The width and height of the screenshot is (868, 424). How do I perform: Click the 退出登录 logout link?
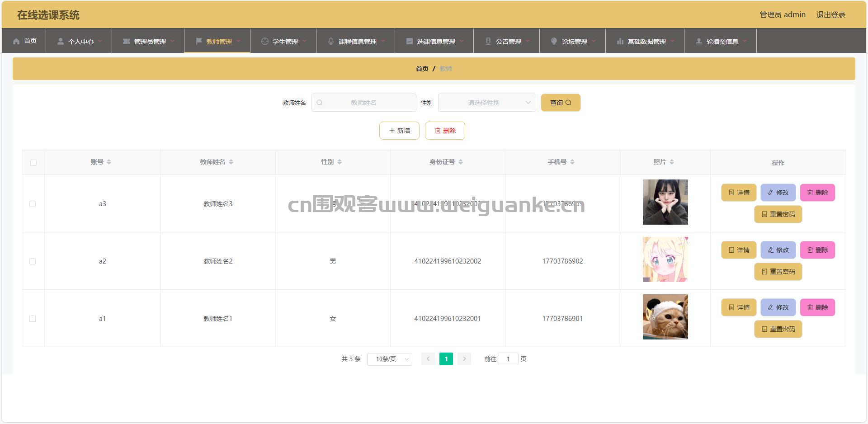[x=830, y=15]
